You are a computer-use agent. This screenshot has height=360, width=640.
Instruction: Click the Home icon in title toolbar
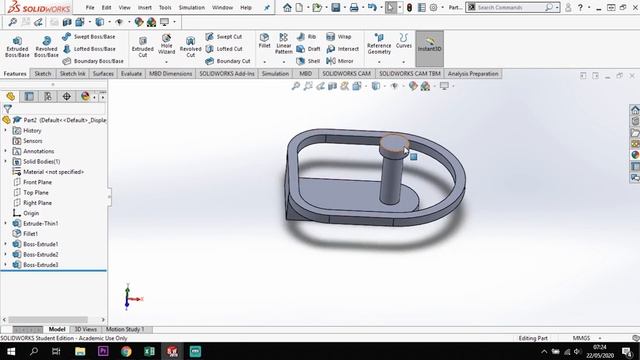click(x=287, y=7)
